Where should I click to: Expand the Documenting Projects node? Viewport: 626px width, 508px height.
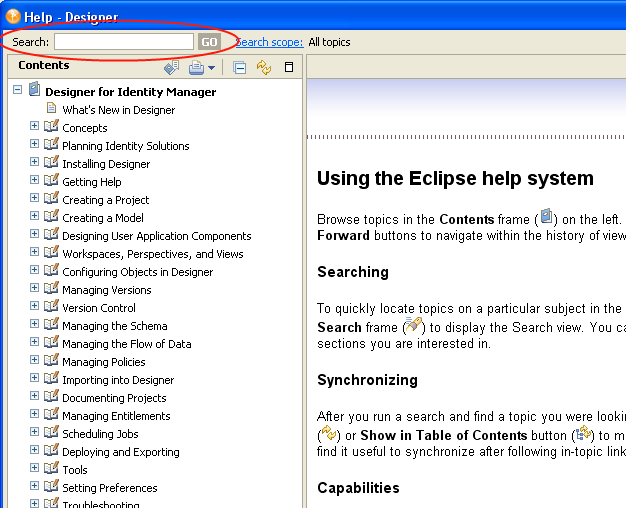coord(34,395)
